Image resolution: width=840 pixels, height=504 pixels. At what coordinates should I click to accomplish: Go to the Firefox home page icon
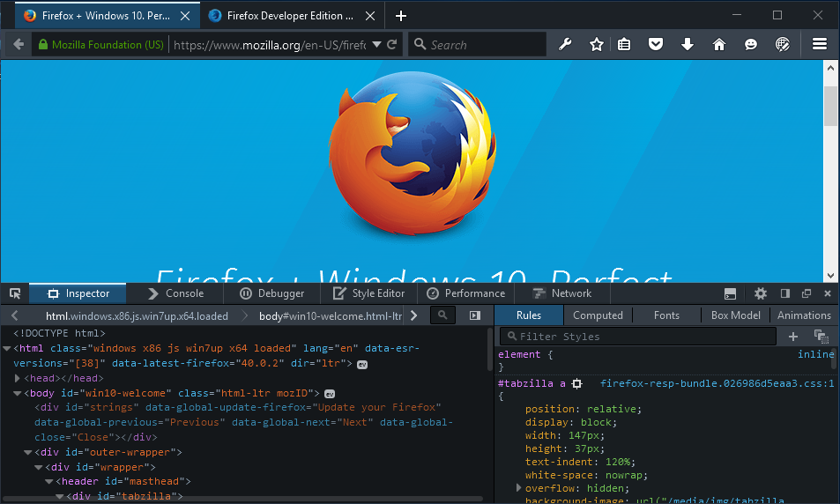click(x=719, y=45)
